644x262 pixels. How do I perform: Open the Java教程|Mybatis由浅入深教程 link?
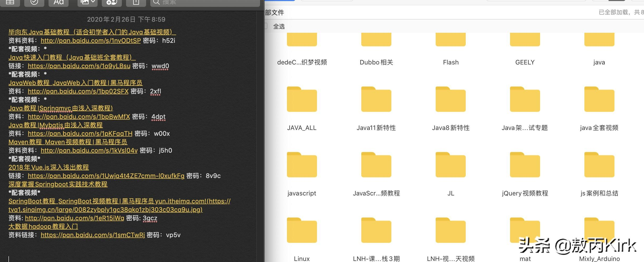[56, 125]
